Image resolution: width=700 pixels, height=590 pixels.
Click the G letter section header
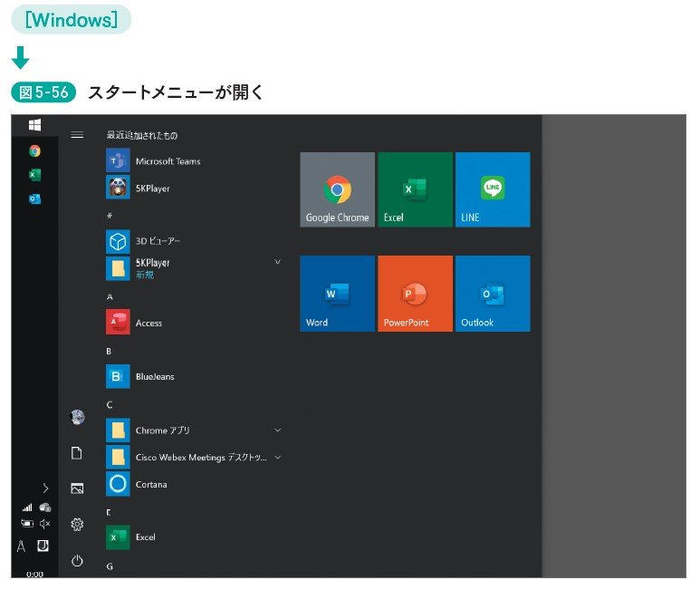tap(110, 566)
